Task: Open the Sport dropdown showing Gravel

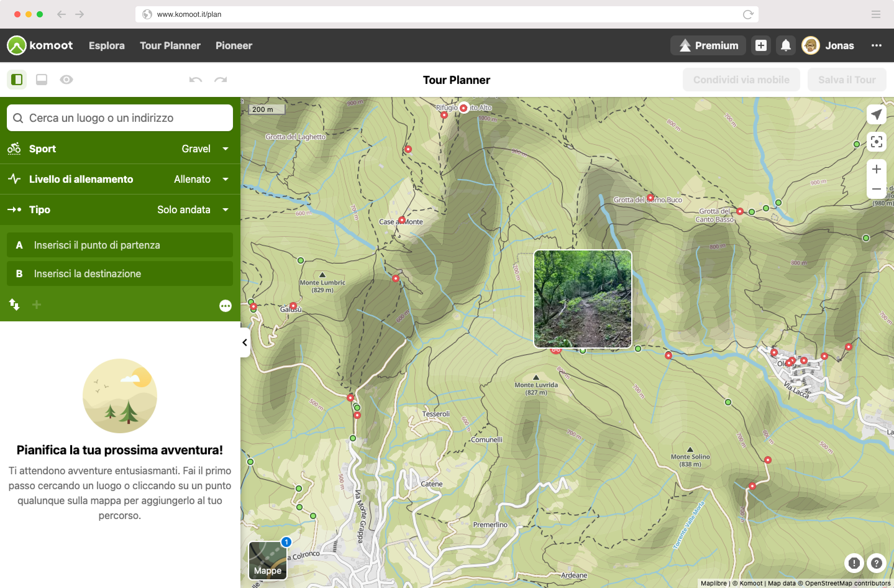Action: (x=120, y=149)
